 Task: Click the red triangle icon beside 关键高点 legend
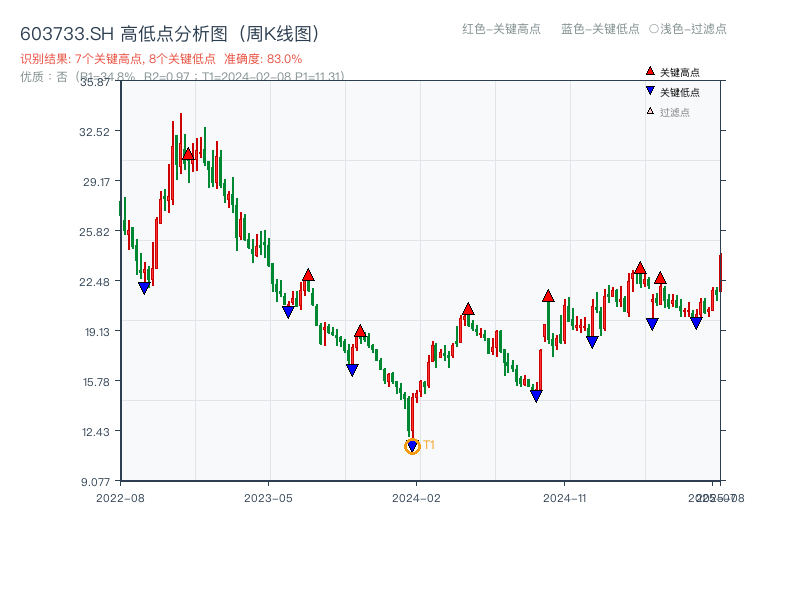pos(650,71)
